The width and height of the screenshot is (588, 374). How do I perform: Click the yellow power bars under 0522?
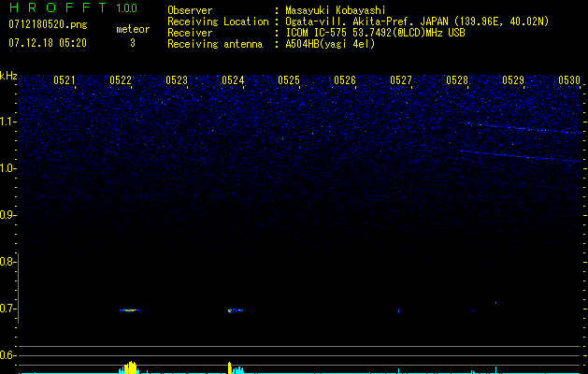pyautogui.click(x=131, y=367)
